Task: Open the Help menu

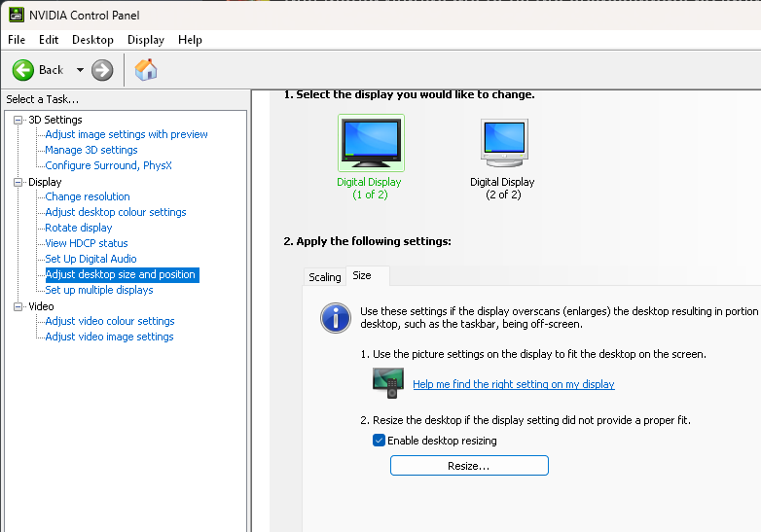Action: [x=190, y=40]
